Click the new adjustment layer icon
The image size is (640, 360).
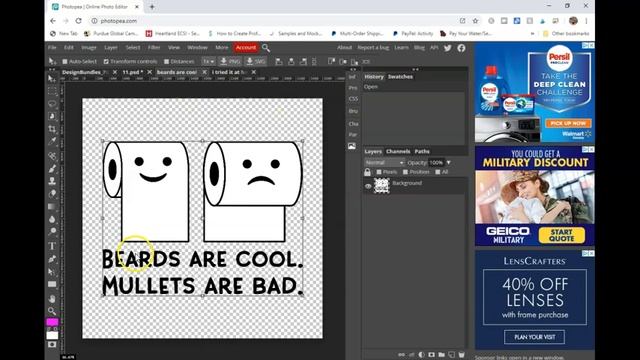(x=421, y=354)
